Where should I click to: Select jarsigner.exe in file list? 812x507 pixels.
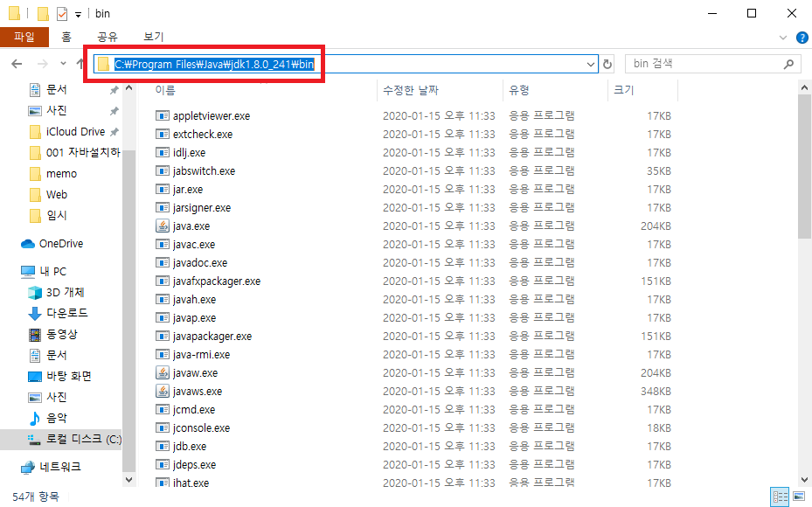tap(202, 208)
